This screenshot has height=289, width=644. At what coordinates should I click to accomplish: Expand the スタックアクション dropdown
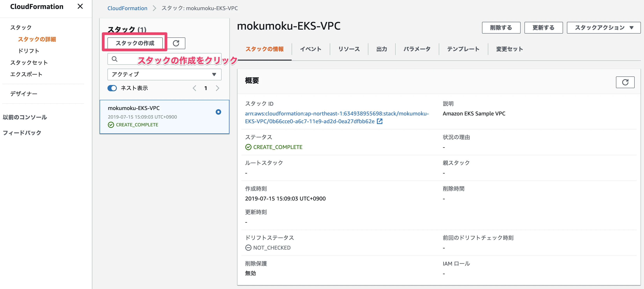604,27
